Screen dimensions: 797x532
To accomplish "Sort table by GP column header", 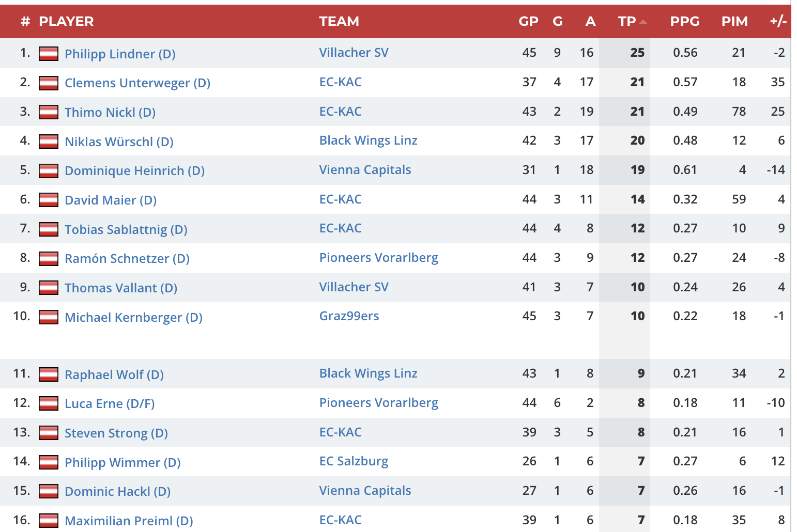I will [528, 22].
